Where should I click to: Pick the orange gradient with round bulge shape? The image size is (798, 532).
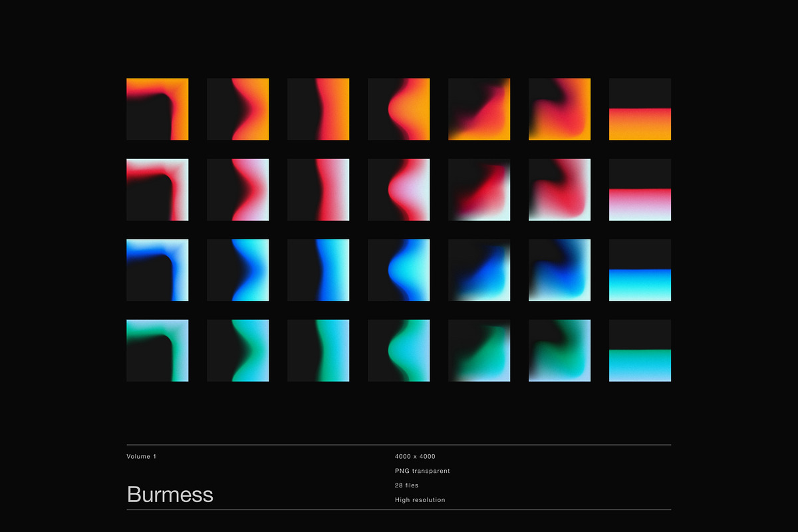point(399,109)
